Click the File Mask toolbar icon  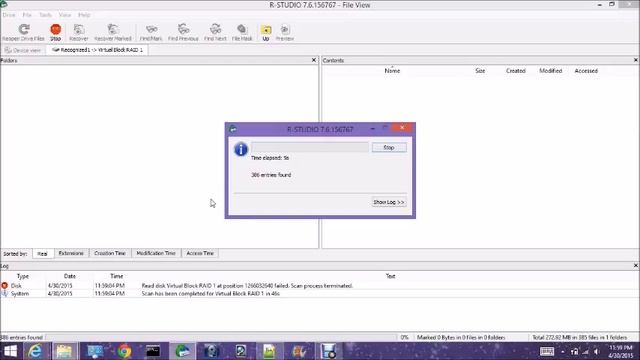point(242,32)
